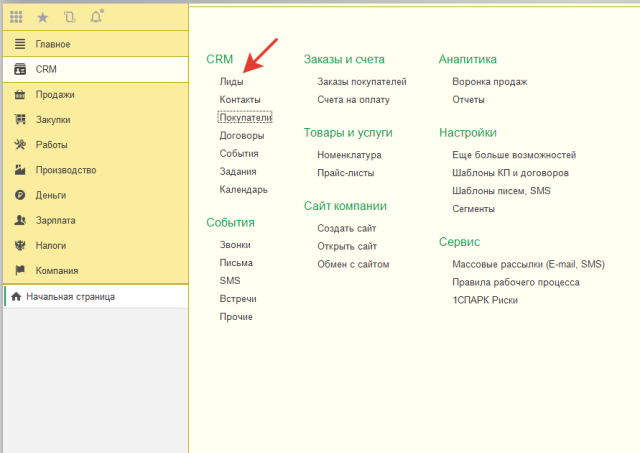Open the Зарплата section
Image resolution: width=640 pixels, height=453 pixels.
[x=96, y=220]
